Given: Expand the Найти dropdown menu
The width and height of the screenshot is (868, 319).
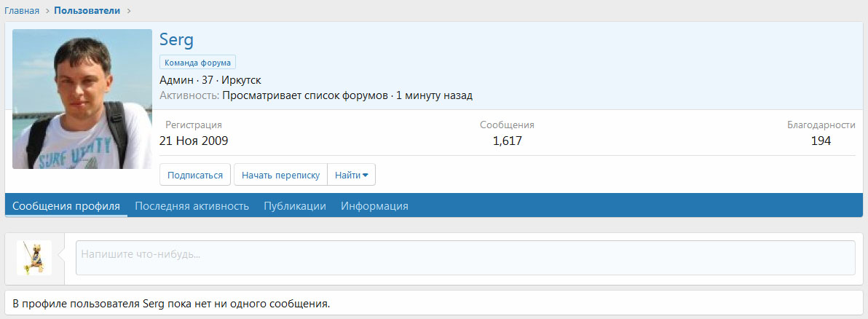Looking at the screenshot, I should tap(351, 175).
